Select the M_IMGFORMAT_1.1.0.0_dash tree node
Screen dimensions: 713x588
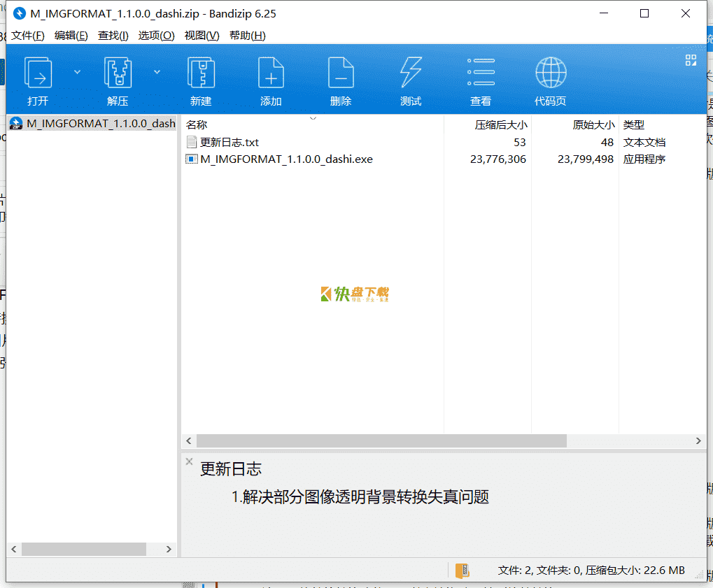[92, 124]
